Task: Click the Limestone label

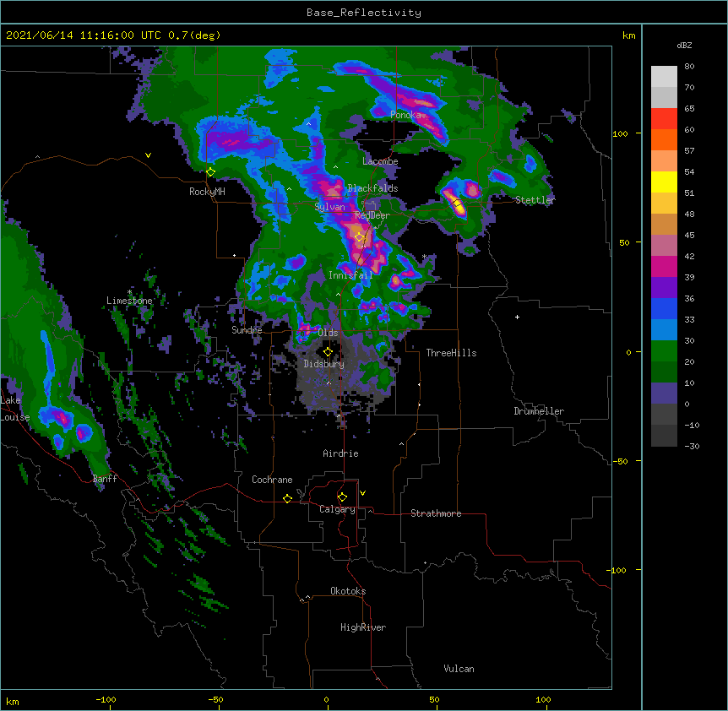Action: click(129, 301)
